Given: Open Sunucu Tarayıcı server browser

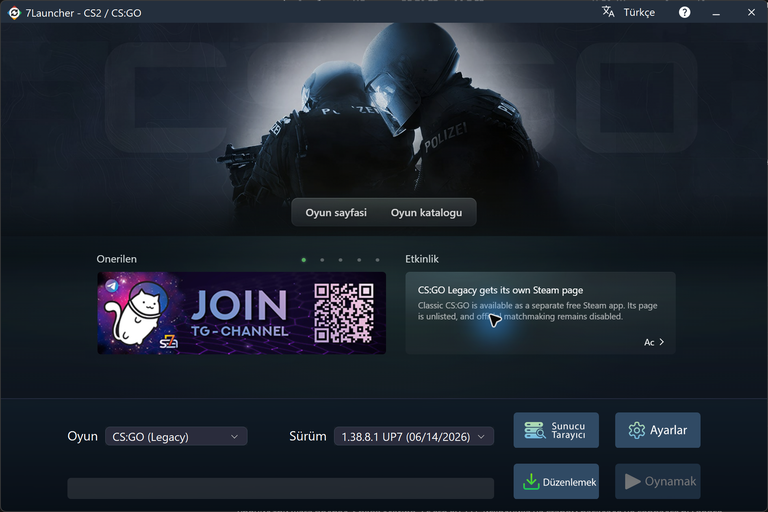Looking at the screenshot, I should click(556, 430).
